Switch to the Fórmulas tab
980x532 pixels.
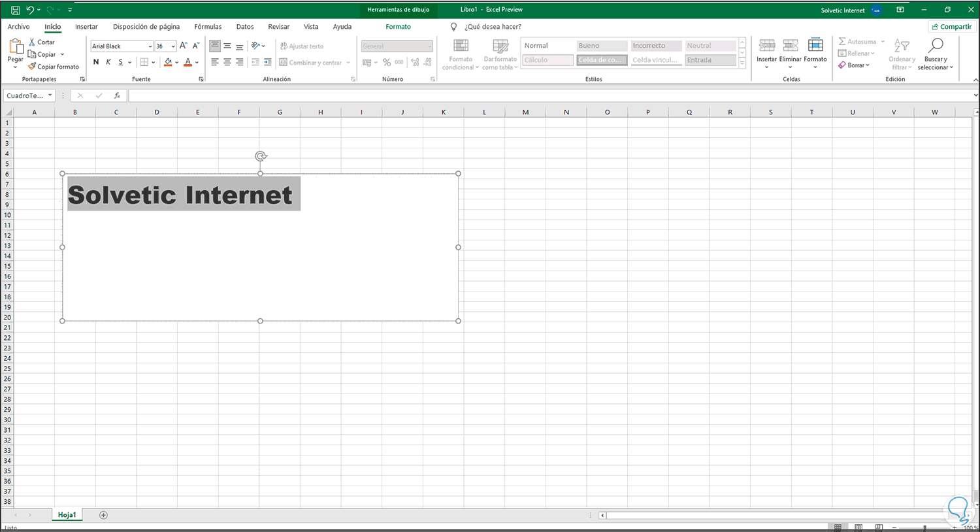[x=208, y=27]
